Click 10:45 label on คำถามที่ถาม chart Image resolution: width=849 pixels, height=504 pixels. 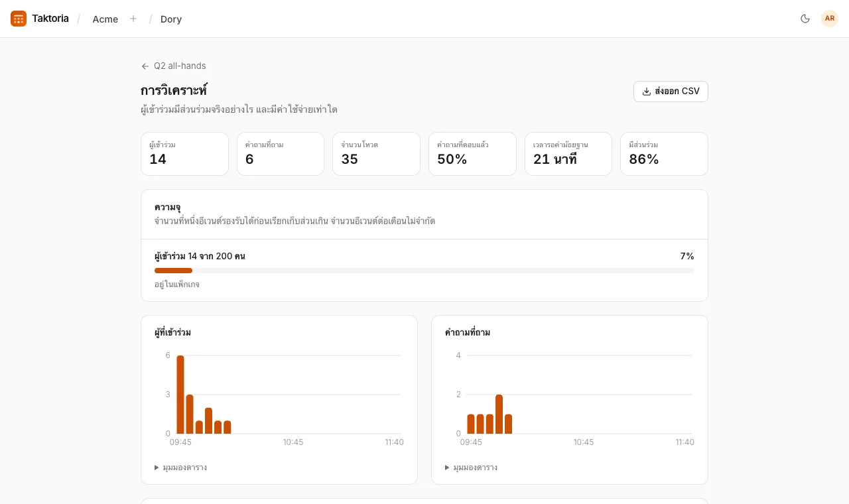tap(584, 442)
